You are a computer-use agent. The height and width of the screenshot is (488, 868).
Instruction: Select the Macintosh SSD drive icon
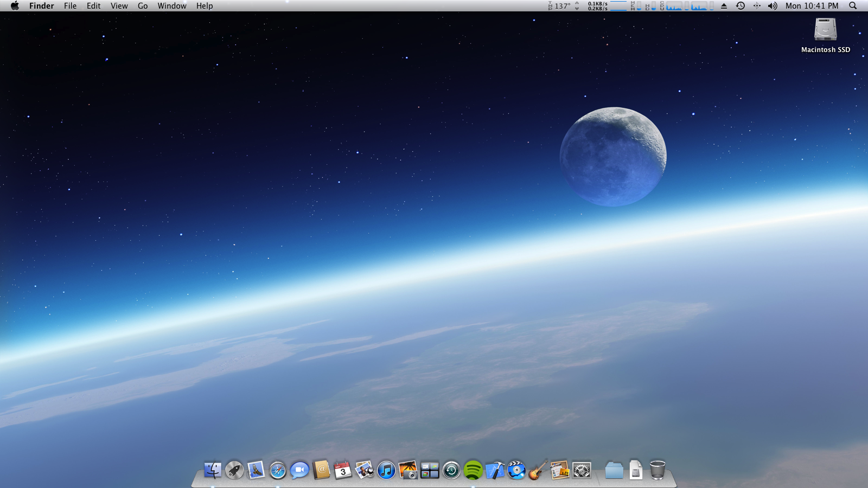(826, 30)
